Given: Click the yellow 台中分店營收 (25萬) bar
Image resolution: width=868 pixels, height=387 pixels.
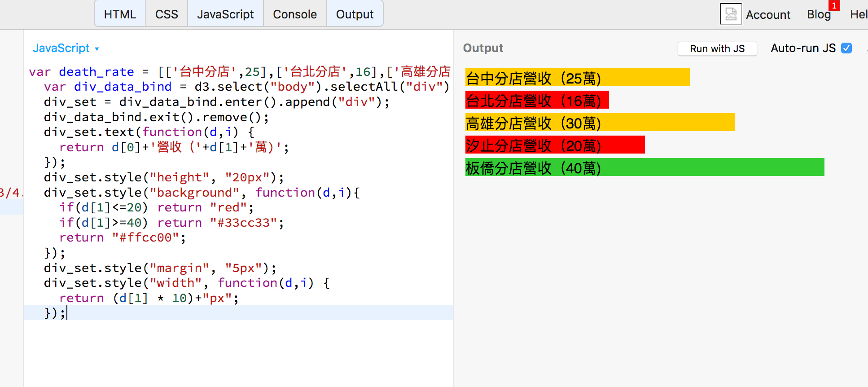Looking at the screenshot, I should tap(578, 77).
